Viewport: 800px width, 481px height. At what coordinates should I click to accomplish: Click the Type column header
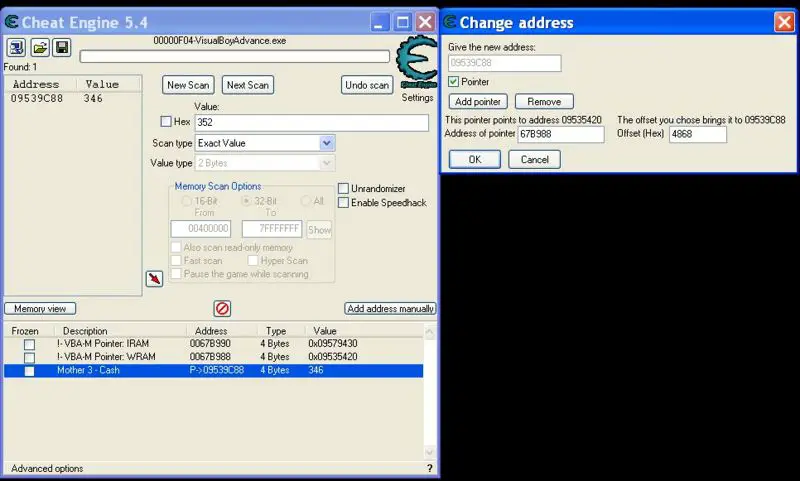(276, 331)
